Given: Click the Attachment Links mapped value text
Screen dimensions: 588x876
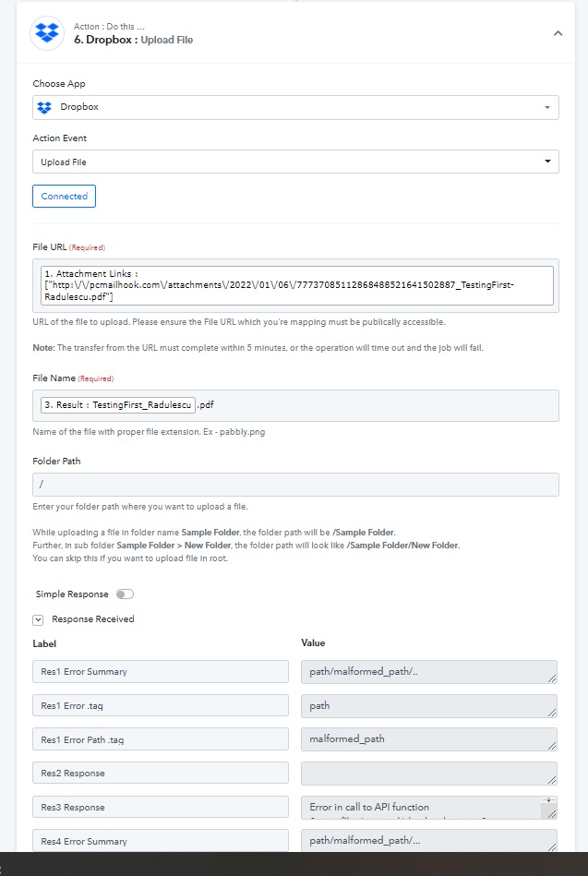Looking at the screenshot, I should pos(297,285).
